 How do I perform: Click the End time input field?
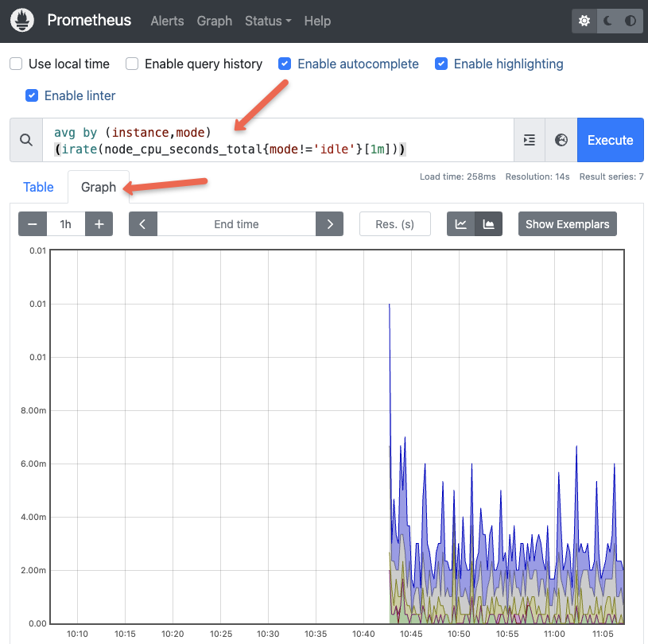tap(236, 223)
